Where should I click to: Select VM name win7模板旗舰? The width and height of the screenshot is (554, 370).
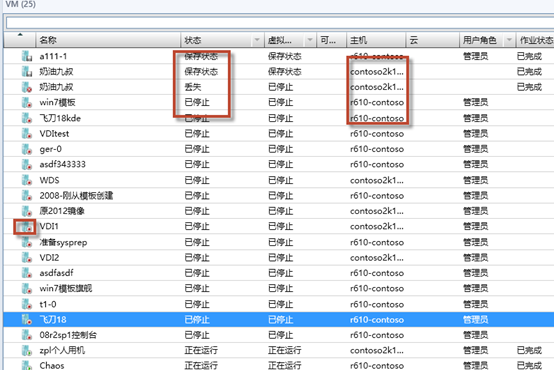[x=66, y=288]
